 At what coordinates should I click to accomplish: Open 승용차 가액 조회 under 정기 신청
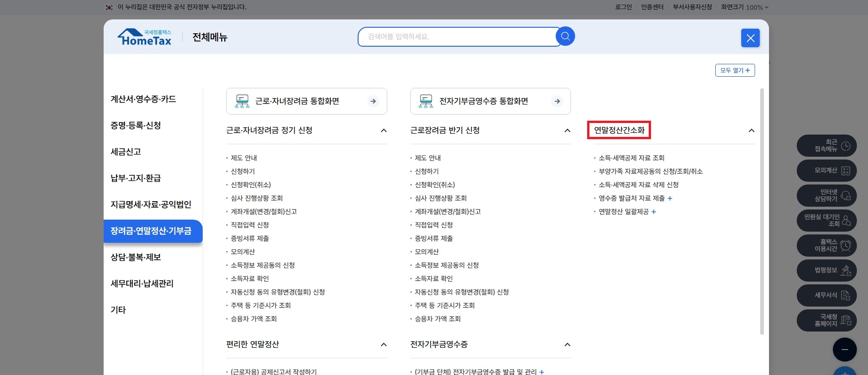click(254, 319)
